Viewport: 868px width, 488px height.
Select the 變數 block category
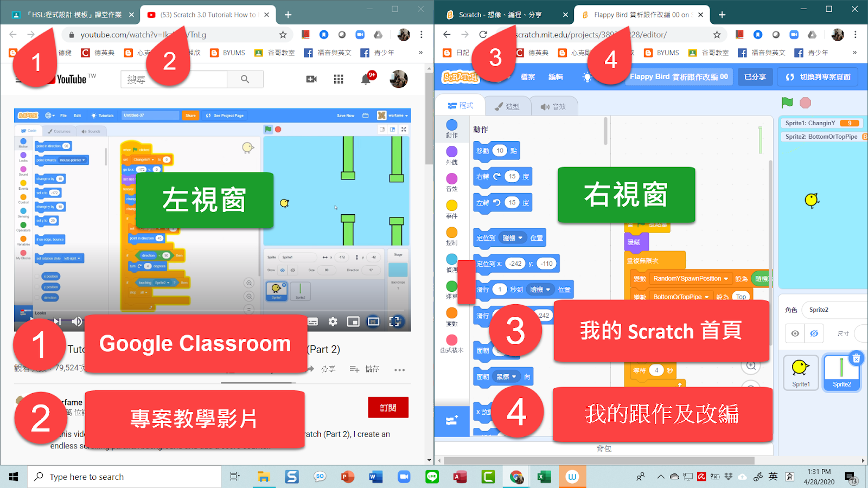[452, 317]
